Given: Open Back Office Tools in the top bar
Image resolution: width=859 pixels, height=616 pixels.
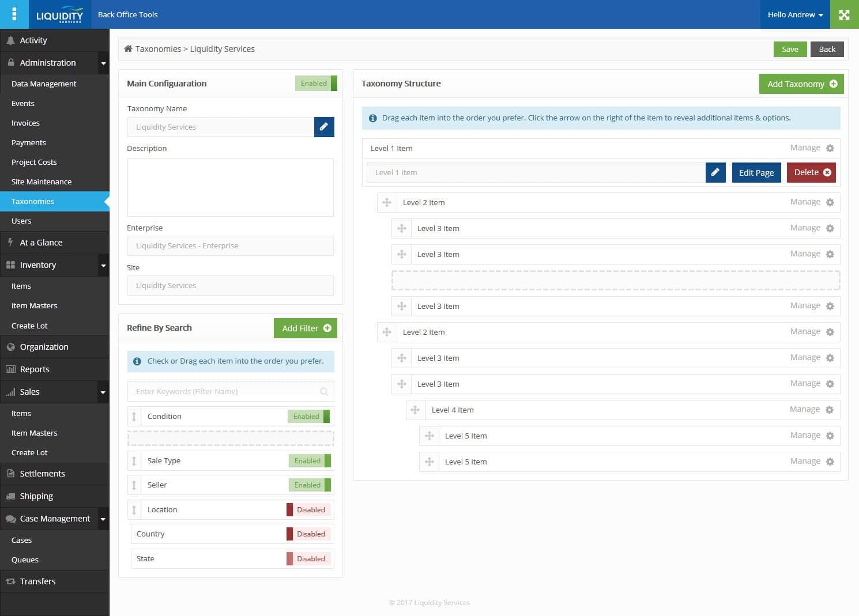Looking at the screenshot, I should point(127,14).
